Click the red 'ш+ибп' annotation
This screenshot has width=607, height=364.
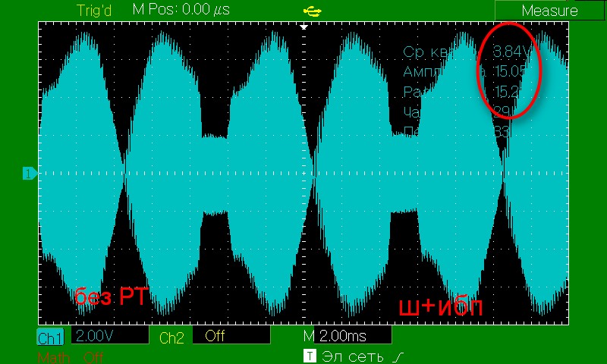coord(441,307)
